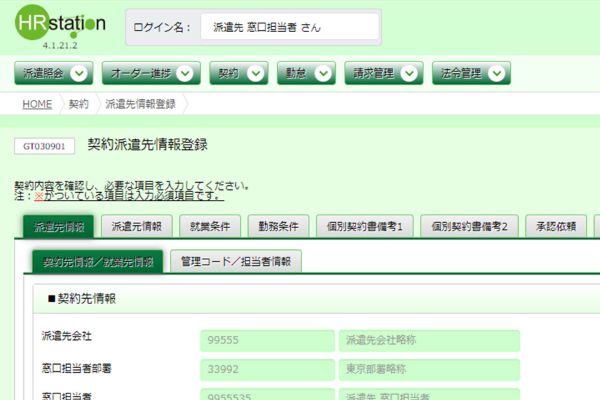
Task: Open the 個別契約書備考1 tab
Action: point(364,227)
